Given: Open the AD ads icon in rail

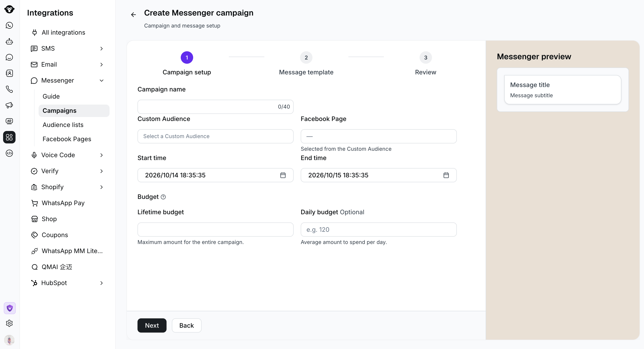Looking at the screenshot, I should click(x=9, y=121).
